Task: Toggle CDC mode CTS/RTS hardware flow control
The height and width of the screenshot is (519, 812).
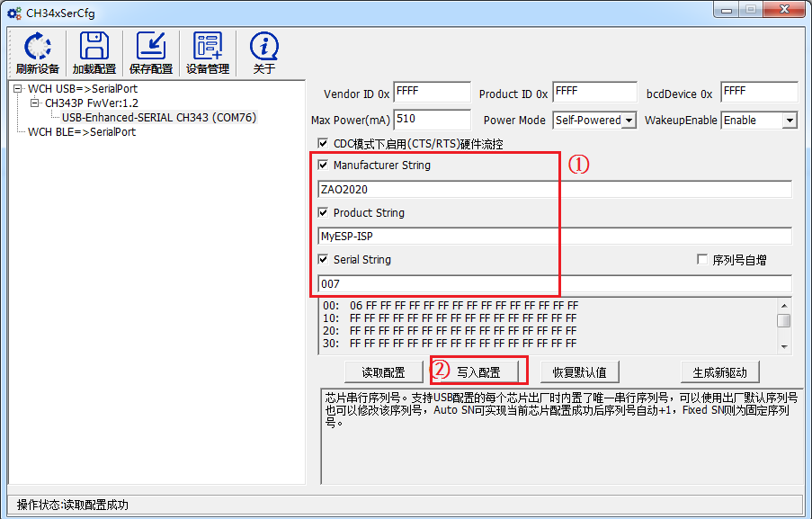Action: [324, 143]
